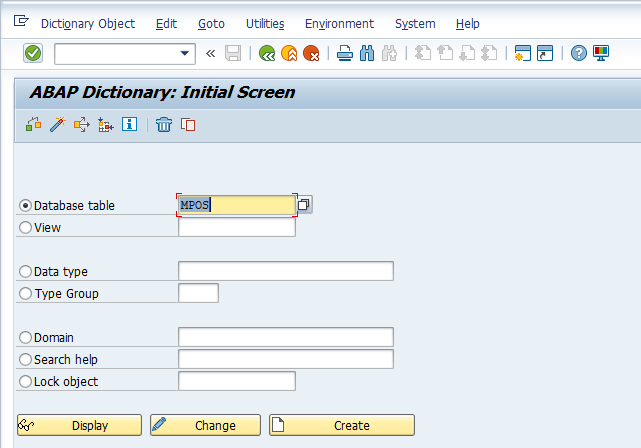641x448 pixels.
Task: Open Help with question mark icon
Action: point(578,54)
